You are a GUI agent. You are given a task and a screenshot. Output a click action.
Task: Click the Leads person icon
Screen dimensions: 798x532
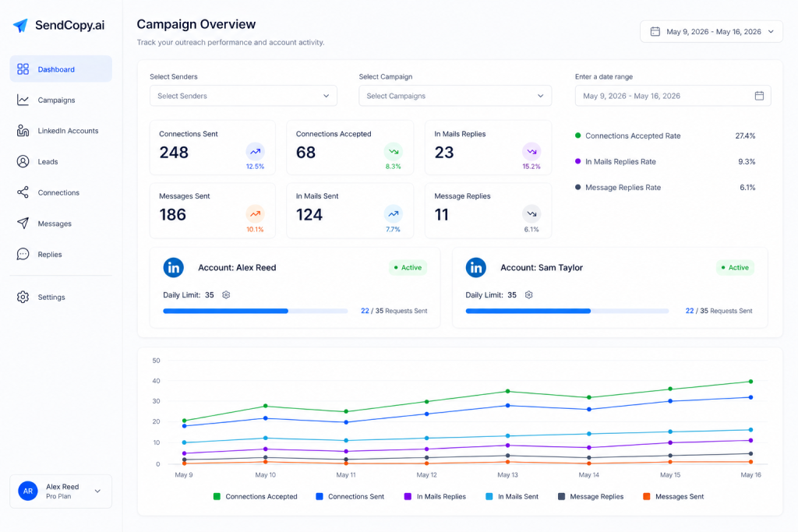[23, 162]
